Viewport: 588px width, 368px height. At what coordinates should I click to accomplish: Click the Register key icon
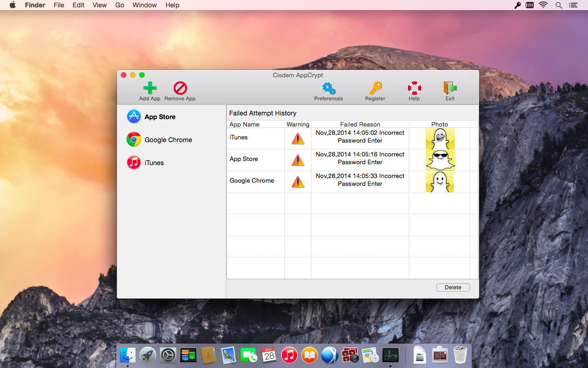(x=375, y=88)
